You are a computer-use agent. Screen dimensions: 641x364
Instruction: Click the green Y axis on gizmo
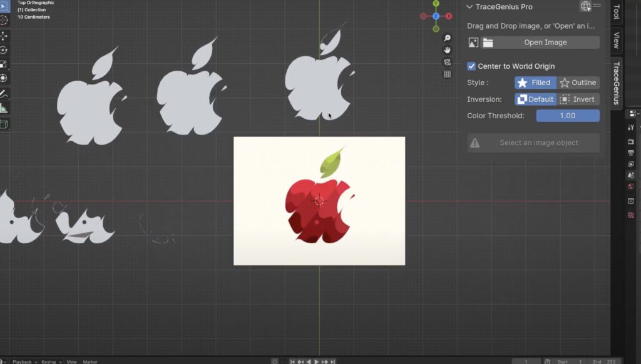pos(436,4)
